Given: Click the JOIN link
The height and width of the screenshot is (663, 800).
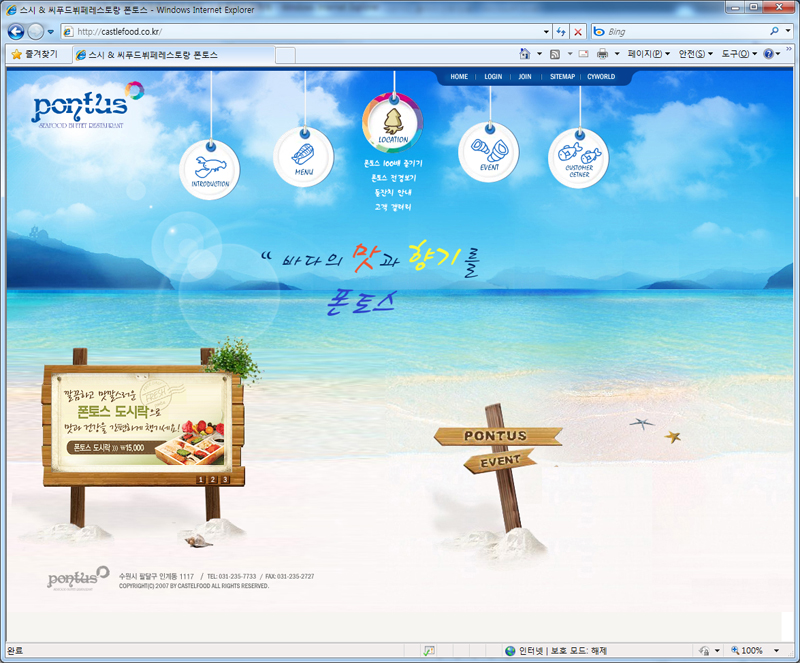Looking at the screenshot, I should (x=524, y=77).
